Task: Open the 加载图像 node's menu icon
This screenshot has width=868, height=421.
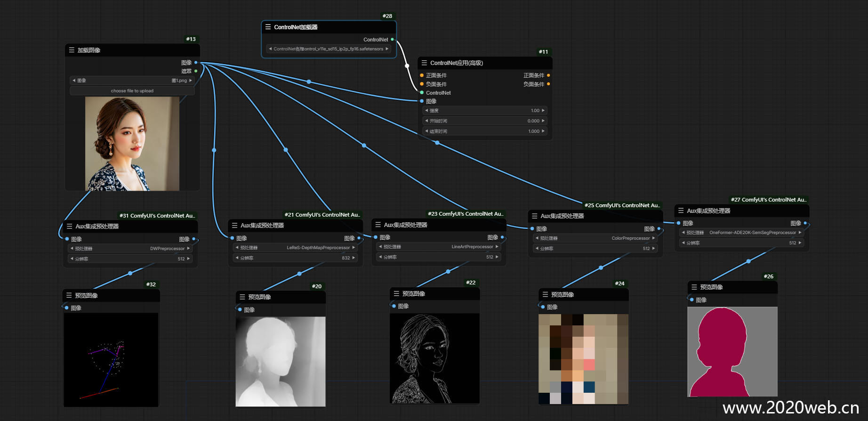Action: pos(72,50)
